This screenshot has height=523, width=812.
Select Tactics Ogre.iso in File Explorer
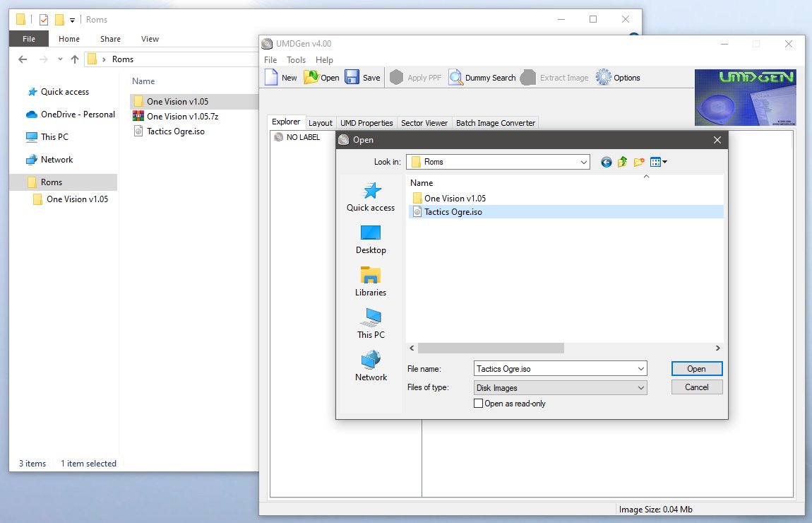click(175, 131)
